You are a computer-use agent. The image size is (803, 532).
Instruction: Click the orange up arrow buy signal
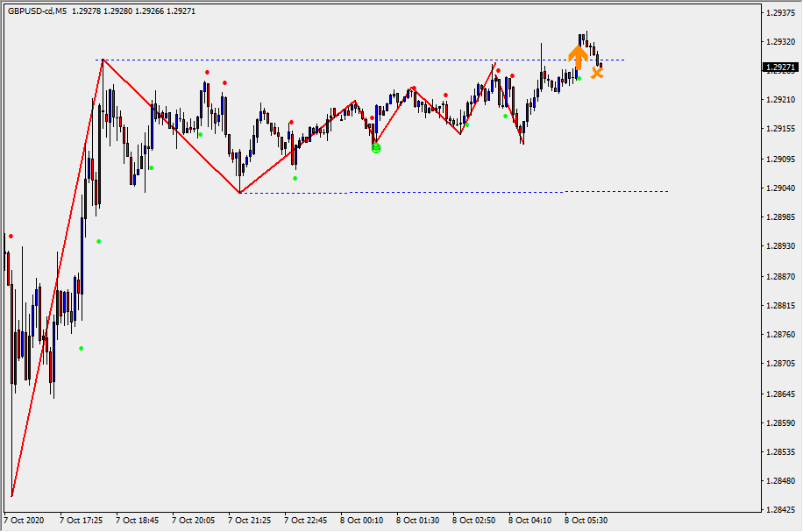click(x=577, y=57)
